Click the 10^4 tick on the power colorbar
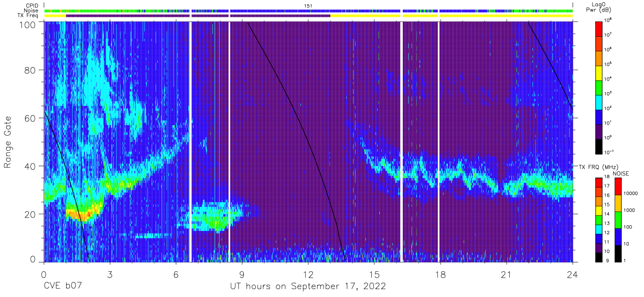The height and width of the screenshot is (297, 644). 608,78
